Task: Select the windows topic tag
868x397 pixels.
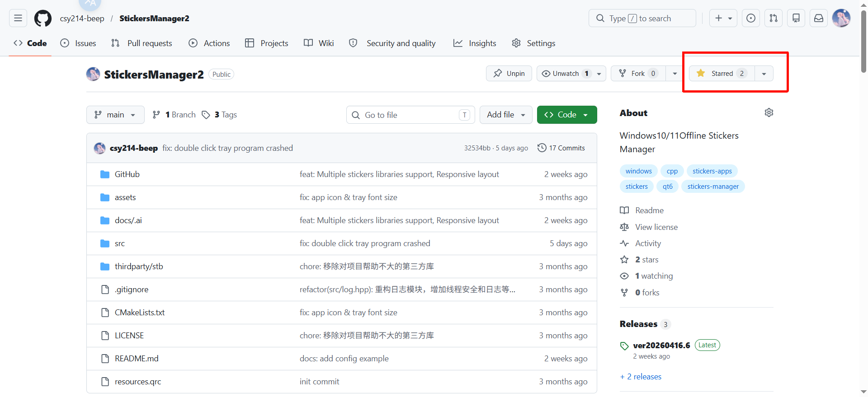Action: point(638,171)
